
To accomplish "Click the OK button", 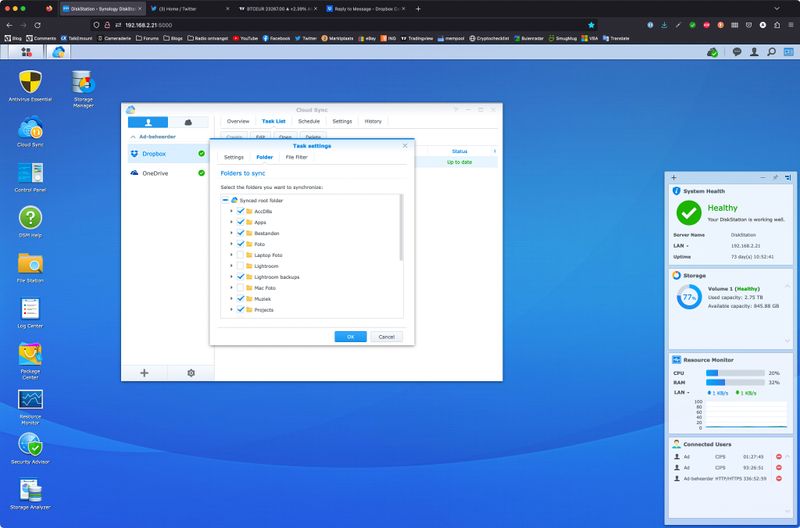I will (350, 337).
